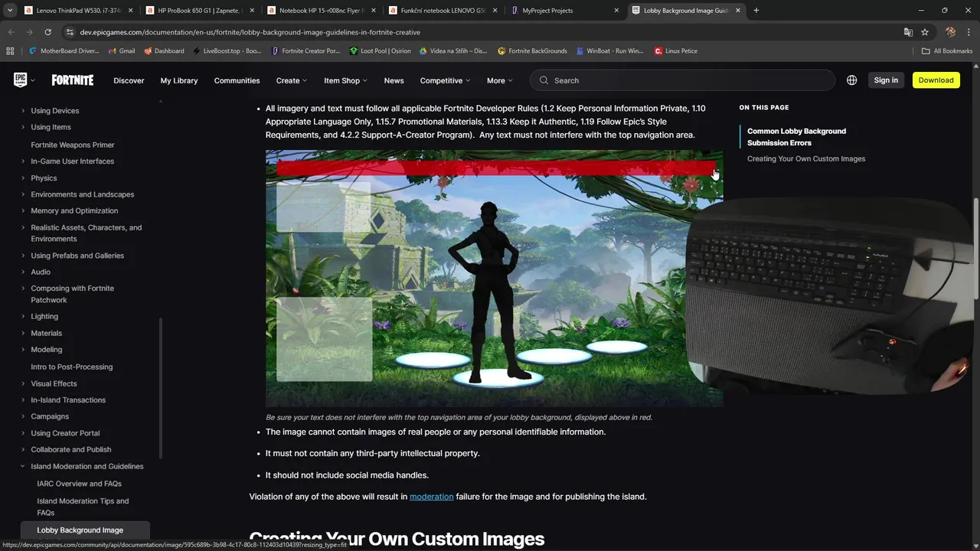Open the translate page icon
980x551 pixels.
[908, 32]
